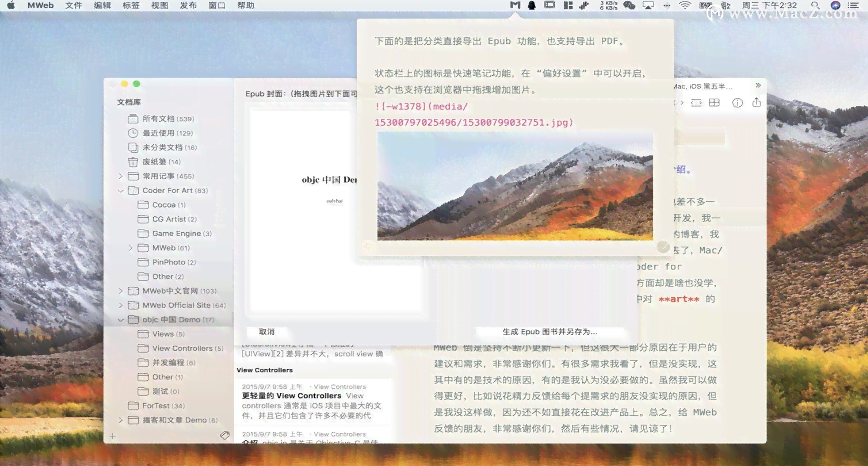Open the Notification Center icon
The width and height of the screenshot is (868, 466).
coord(853,5)
